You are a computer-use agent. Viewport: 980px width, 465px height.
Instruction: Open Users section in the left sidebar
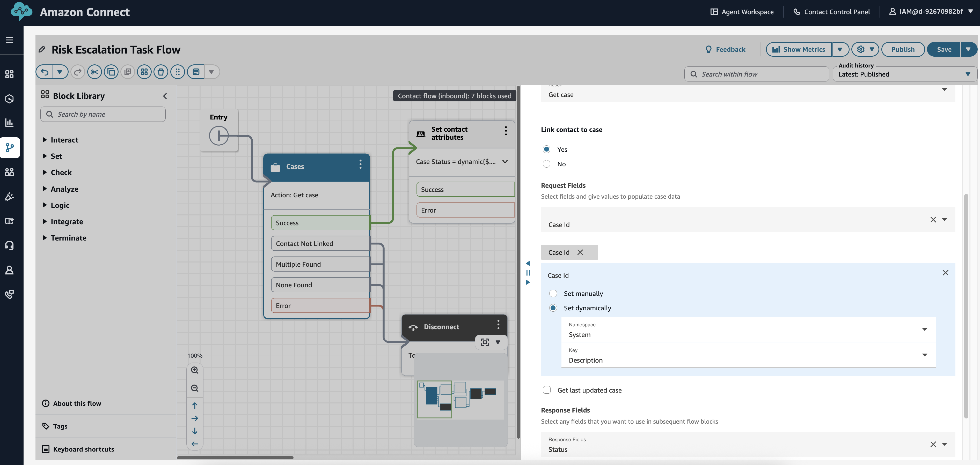[x=10, y=172]
